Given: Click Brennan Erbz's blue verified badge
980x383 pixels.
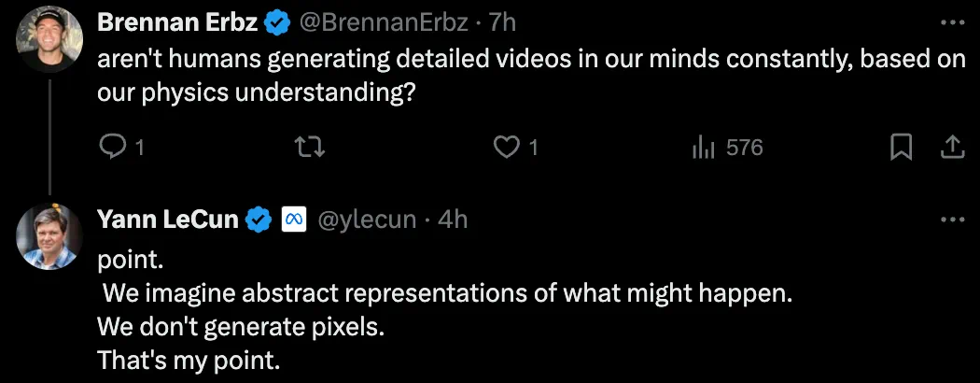Looking at the screenshot, I should pyautogui.click(x=277, y=21).
